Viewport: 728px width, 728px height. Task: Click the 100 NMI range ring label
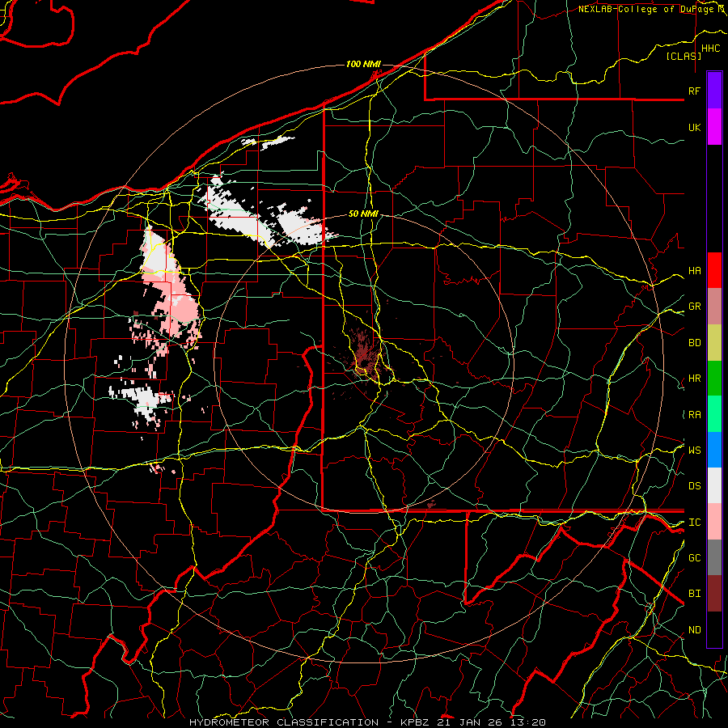(x=363, y=64)
